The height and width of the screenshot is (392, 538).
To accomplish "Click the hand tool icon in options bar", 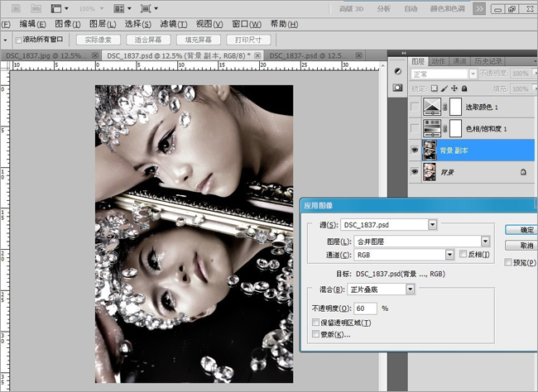I will pos(7,40).
